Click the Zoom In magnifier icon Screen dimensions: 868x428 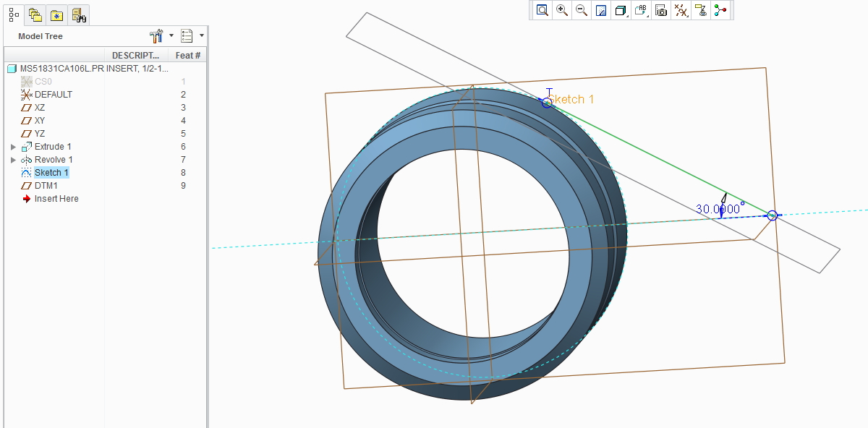coord(562,10)
